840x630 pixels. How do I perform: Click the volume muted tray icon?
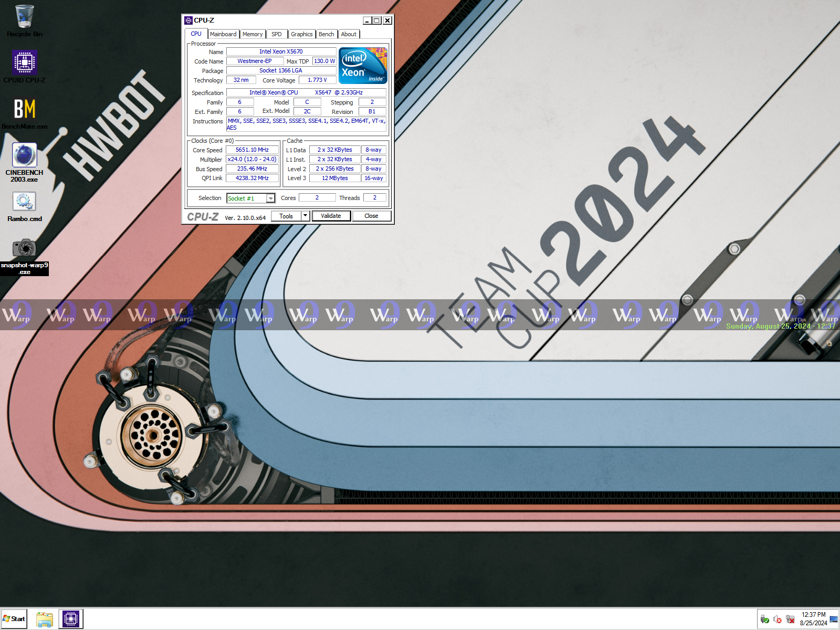click(x=778, y=619)
